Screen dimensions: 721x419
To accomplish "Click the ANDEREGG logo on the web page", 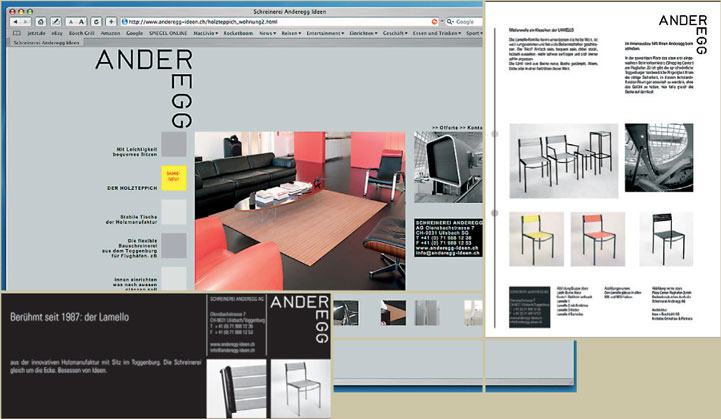I will tap(144, 88).
